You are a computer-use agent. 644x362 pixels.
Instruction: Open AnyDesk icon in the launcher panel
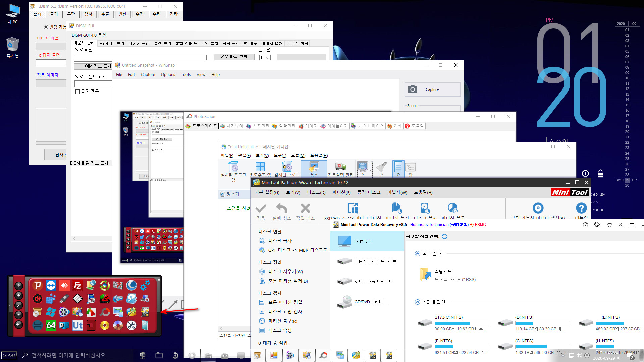pyautogui.click(x=64, y=285)
